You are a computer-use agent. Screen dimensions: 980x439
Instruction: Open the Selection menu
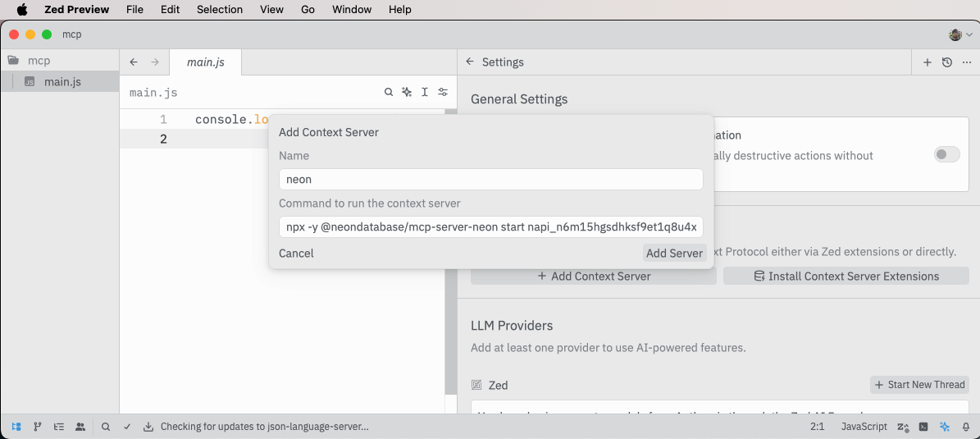point(220,10)
